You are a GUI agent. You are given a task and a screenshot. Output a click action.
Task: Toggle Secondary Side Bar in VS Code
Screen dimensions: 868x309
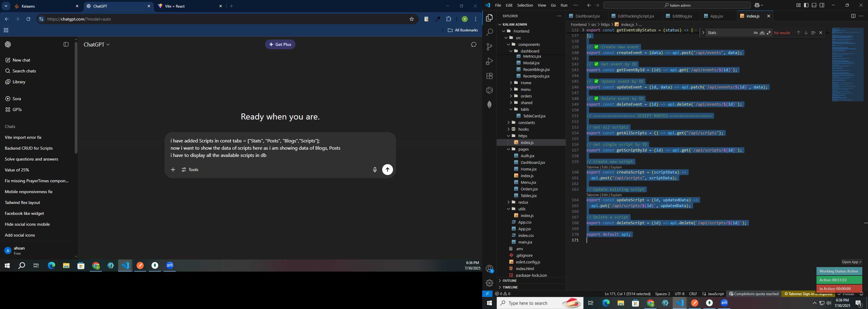pyautogui.click(x=822, y=5)
